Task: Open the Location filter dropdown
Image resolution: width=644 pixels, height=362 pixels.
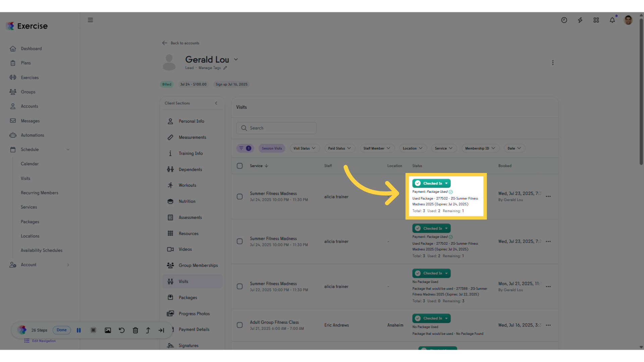Action: pos(413,148)
